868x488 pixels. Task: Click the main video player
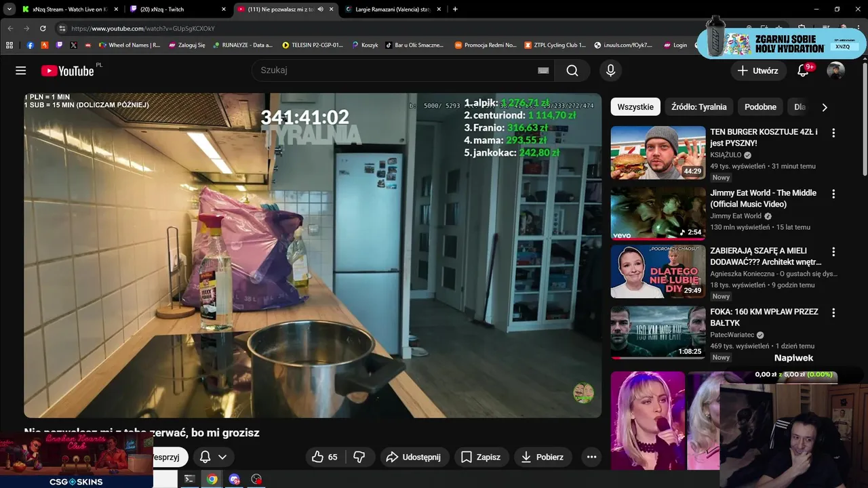(313, 256)
